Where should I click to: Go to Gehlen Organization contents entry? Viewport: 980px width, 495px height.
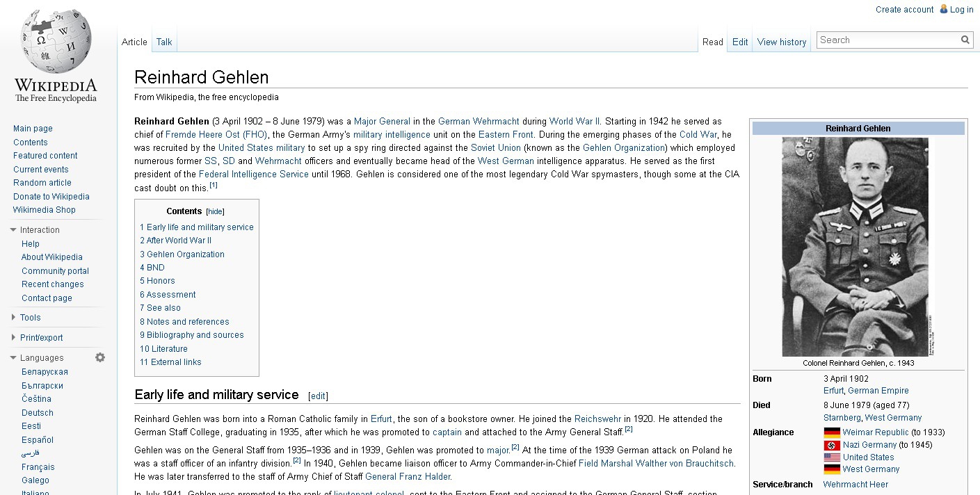[182, 254]
